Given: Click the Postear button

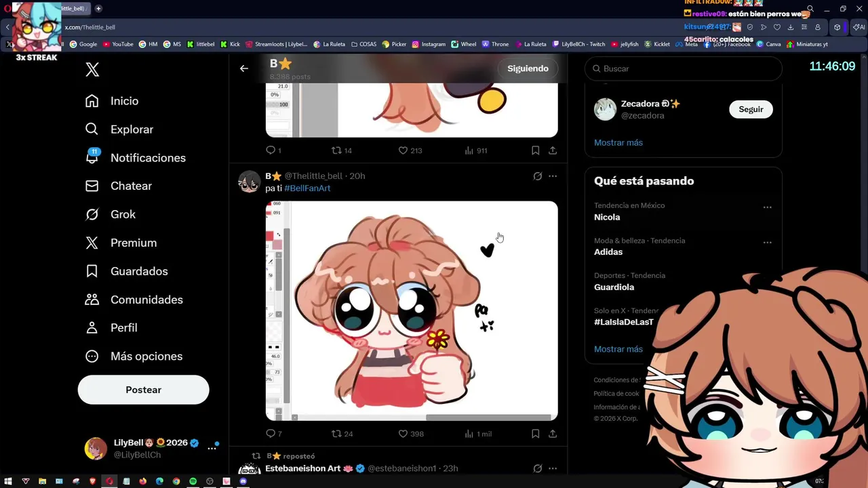Looking at the screenshot, I should (x=143, y=390).
